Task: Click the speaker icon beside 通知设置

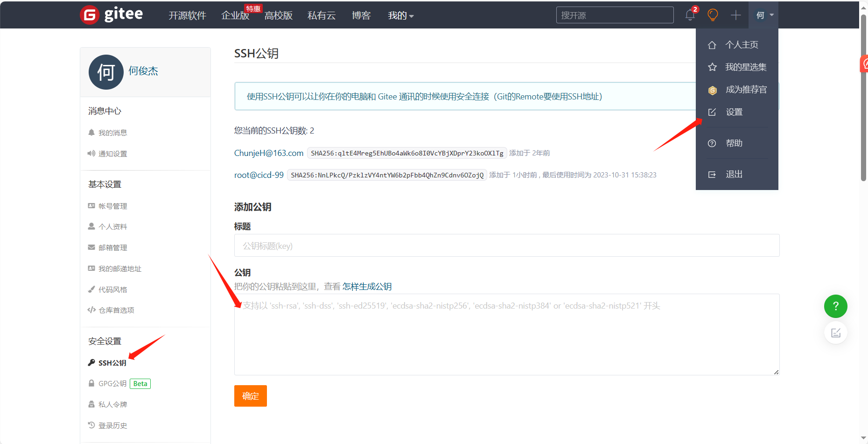Action: coord(91,154)
